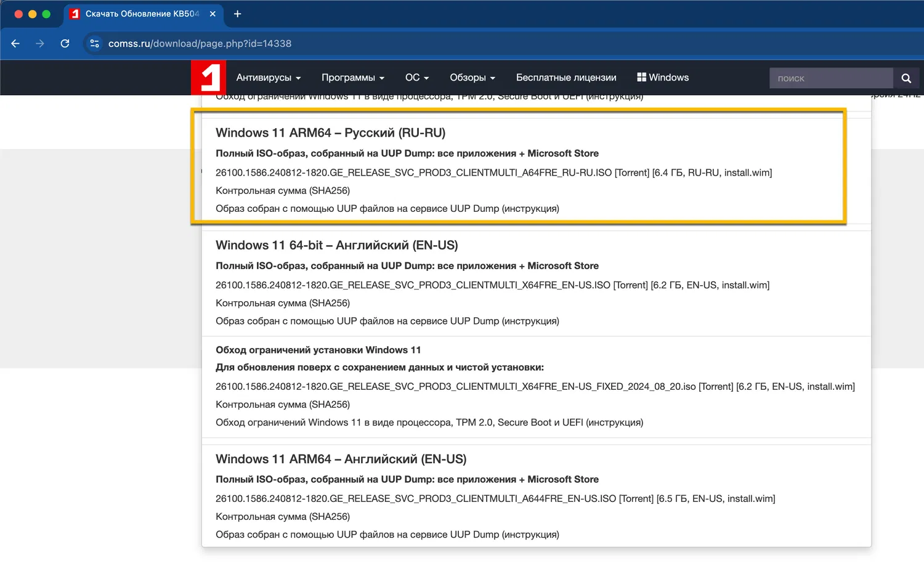
Task: Download the A64FRE_RU-RU.ISO image
Action: (x=414, y=172)
